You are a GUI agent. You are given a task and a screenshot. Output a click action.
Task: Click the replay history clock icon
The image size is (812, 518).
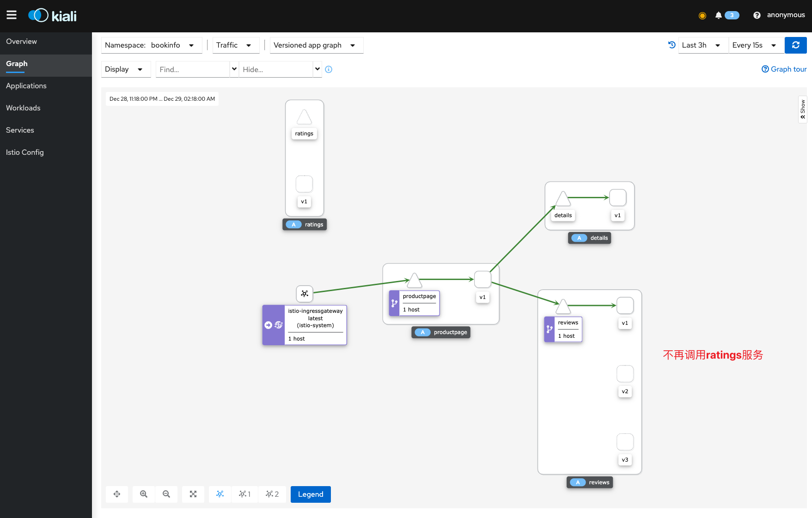coord(672,45)
